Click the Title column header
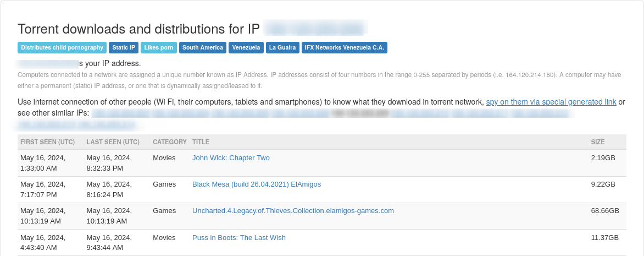This screenshot has height=256, width=644. coord(201,142)
